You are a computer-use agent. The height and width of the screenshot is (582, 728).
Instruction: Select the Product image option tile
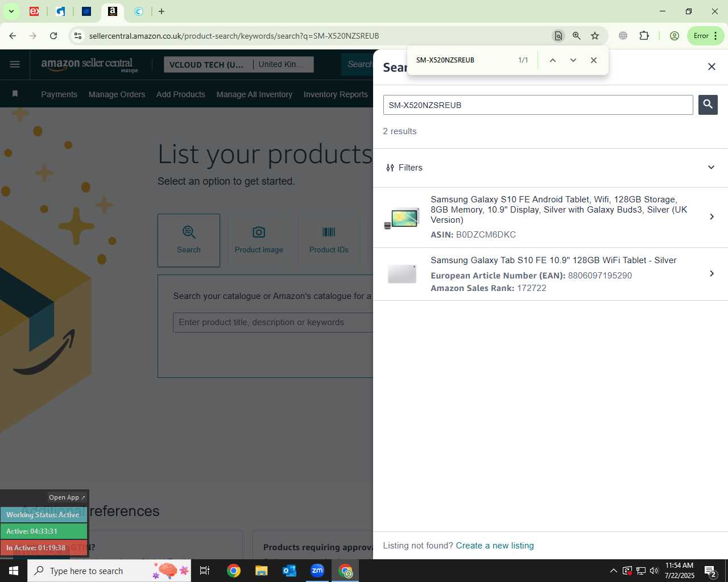[259, 240]
